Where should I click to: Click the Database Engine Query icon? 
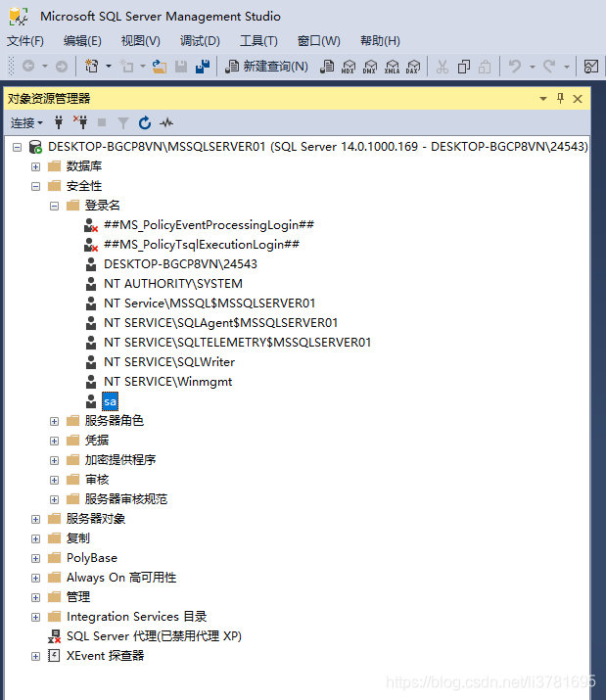(x=327, y=67)
